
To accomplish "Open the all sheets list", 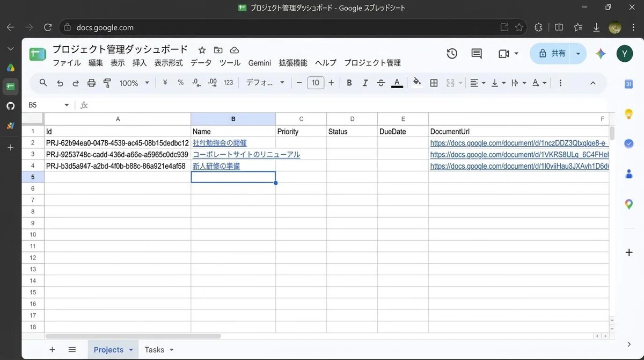I will pos(72,350).
